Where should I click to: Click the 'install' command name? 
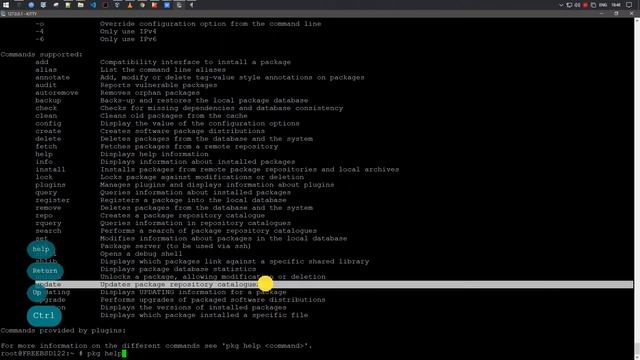point(50,169)
